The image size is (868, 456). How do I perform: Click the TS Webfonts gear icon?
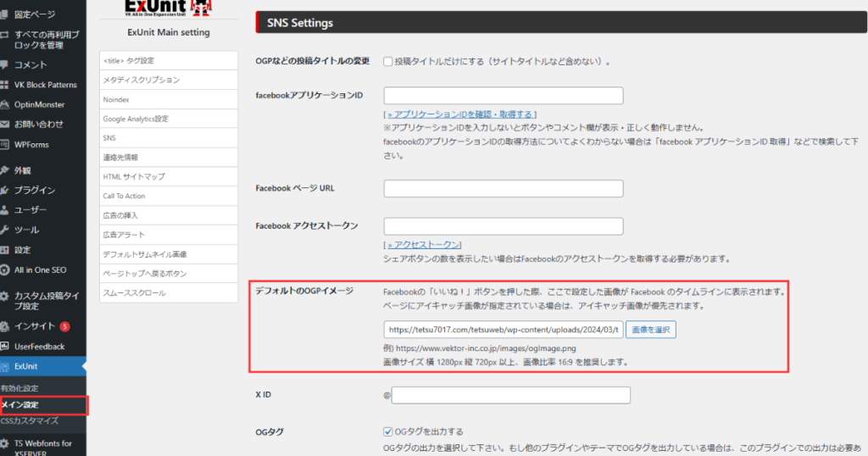point(4,443)
